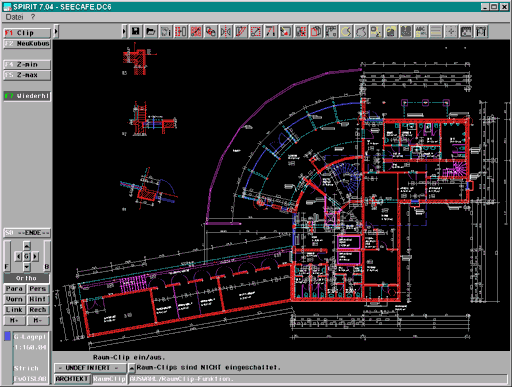Click the floppy disk save icon
The height and width of the screenshot is (387, 512).
click(136, 31)
